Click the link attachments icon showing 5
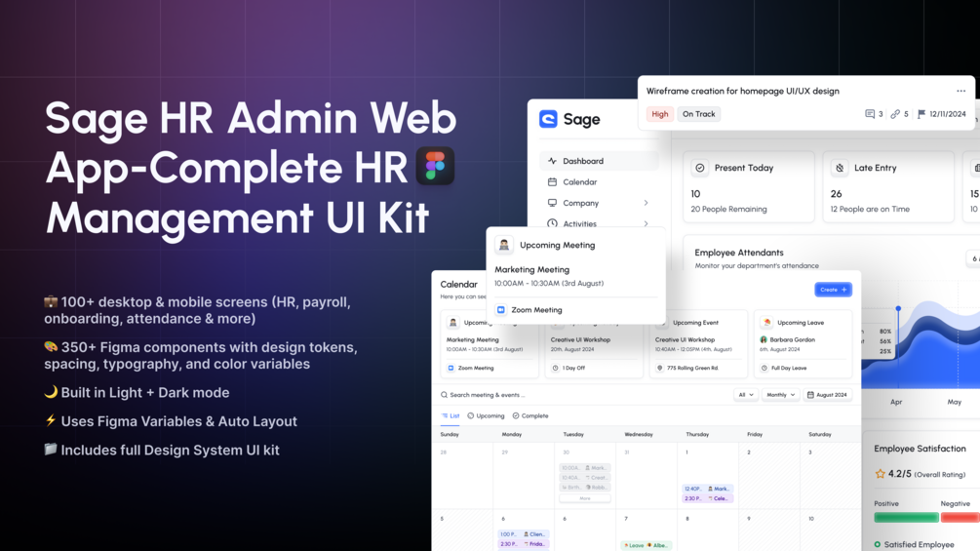The height and width of the screenshot is (551, 980). pyautogui.click(x=895, y=114)
